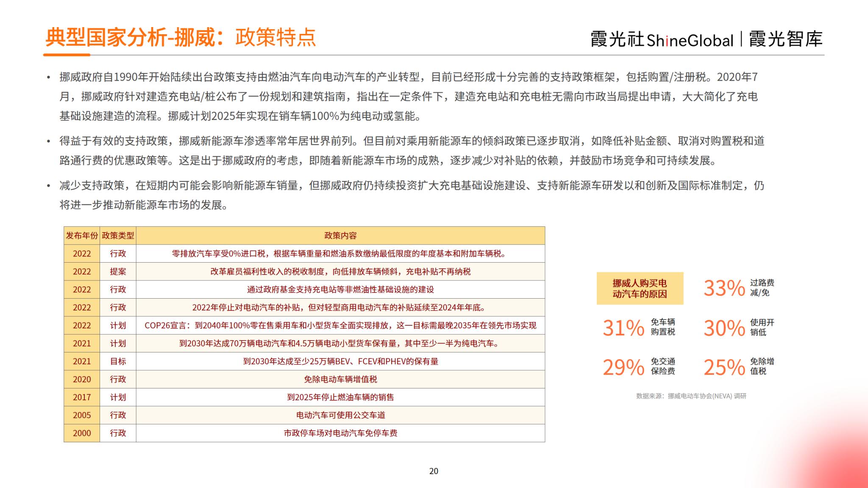The image size is (868, 488).
Task: Click the data source 挪威电动车协会(NEVA) caption
Action: tap(691, 396)
